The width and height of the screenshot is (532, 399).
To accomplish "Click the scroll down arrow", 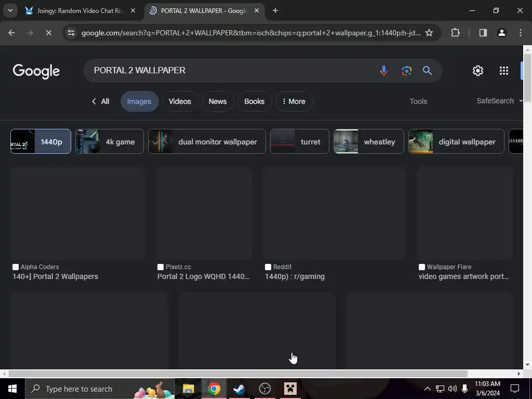I will [x=527, y=365].
